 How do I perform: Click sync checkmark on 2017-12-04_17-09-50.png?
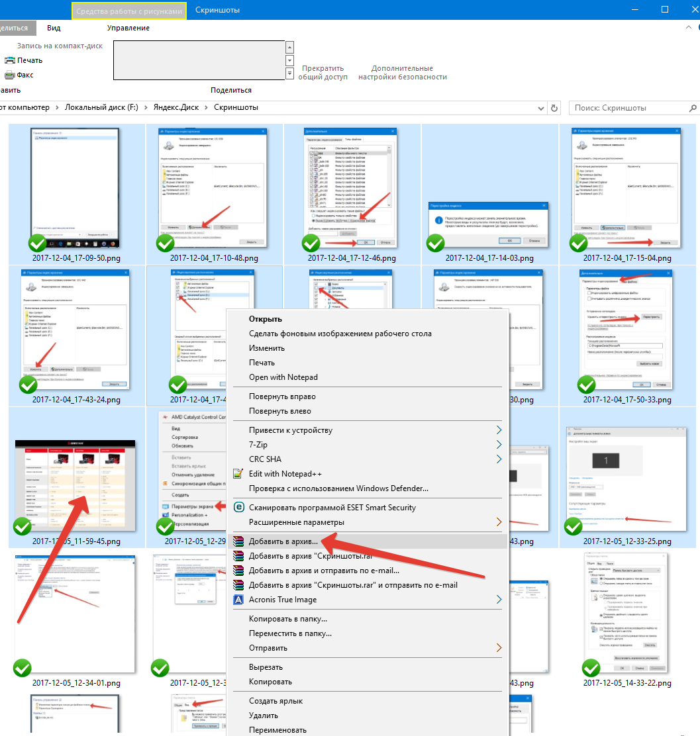[x=38, y=243]
